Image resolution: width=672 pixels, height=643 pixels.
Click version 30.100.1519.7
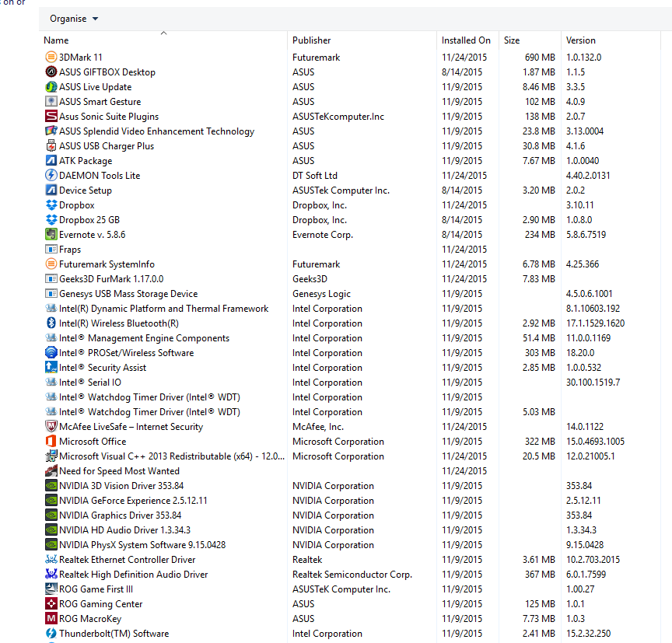tap(593, 383)
